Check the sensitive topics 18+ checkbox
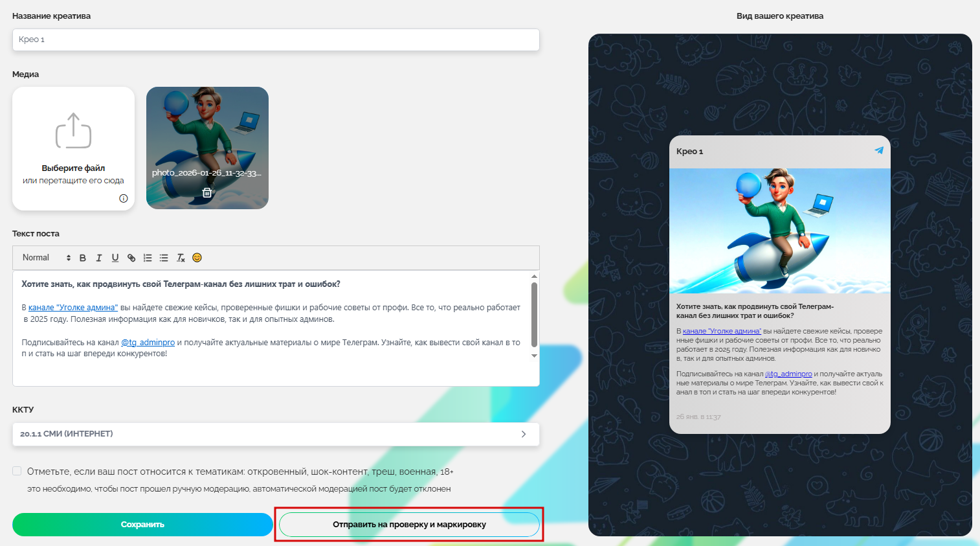Screen dimensions: 980x546 [x=17, y=471]
